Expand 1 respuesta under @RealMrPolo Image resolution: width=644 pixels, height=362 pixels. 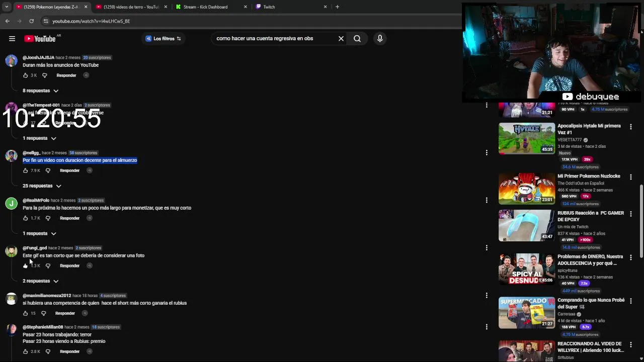tap(40, 234)
